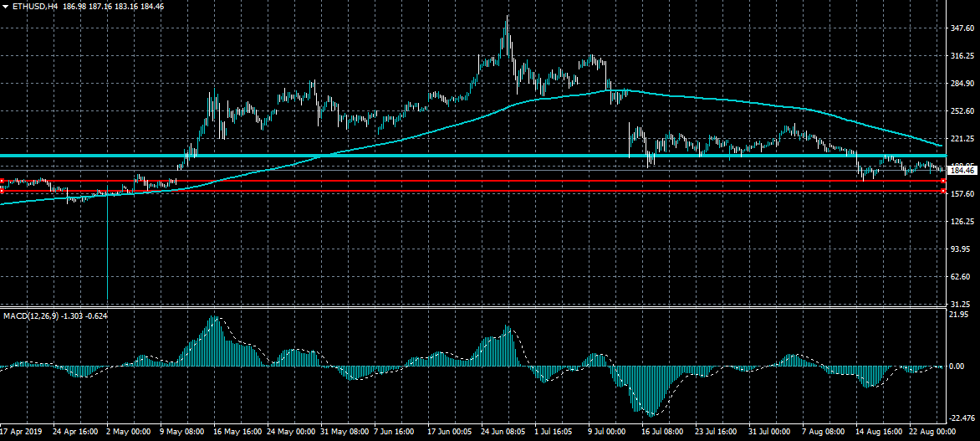980x441 pixels.
Task: Click price scale label 126.25
Action: pyautogui.click(x=962, y=222)
